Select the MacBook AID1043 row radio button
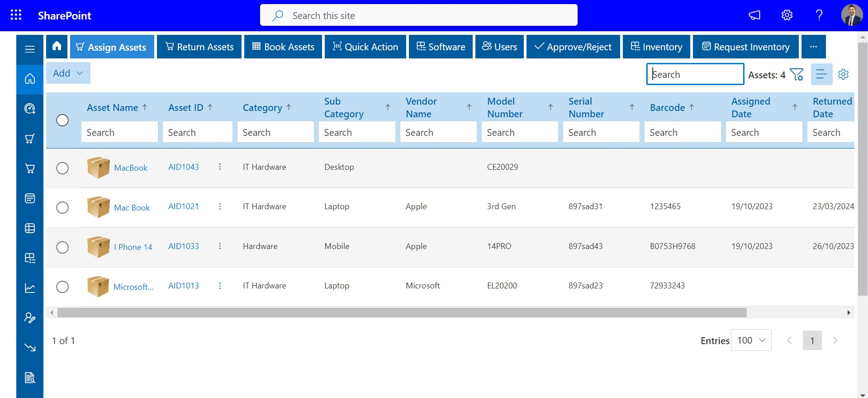This screenshot has width=868, height=398. 62,168
